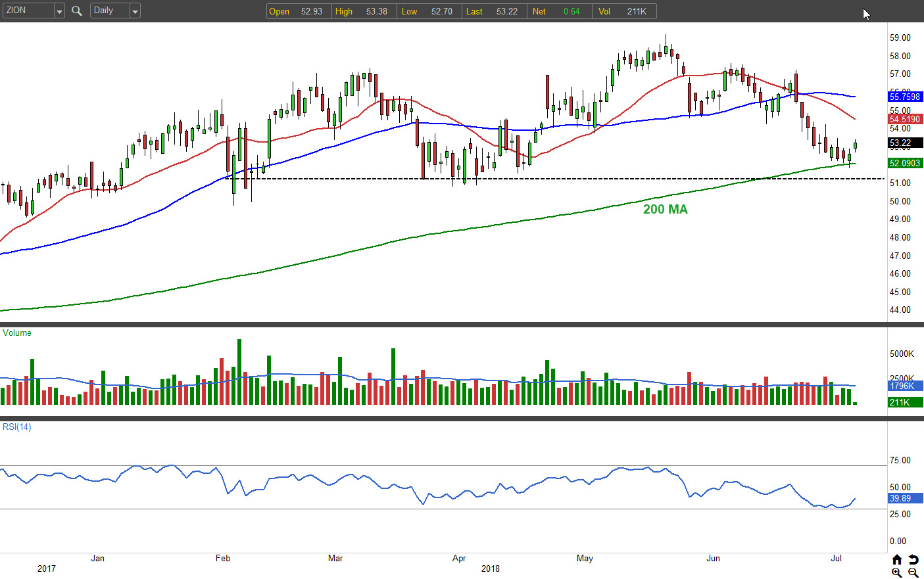Image resolution: width=924 pixels, height=579 pixels.
Task: Click the green 52.0903 price axis tag
Action: pyautogui.click(x=905, y=163)
